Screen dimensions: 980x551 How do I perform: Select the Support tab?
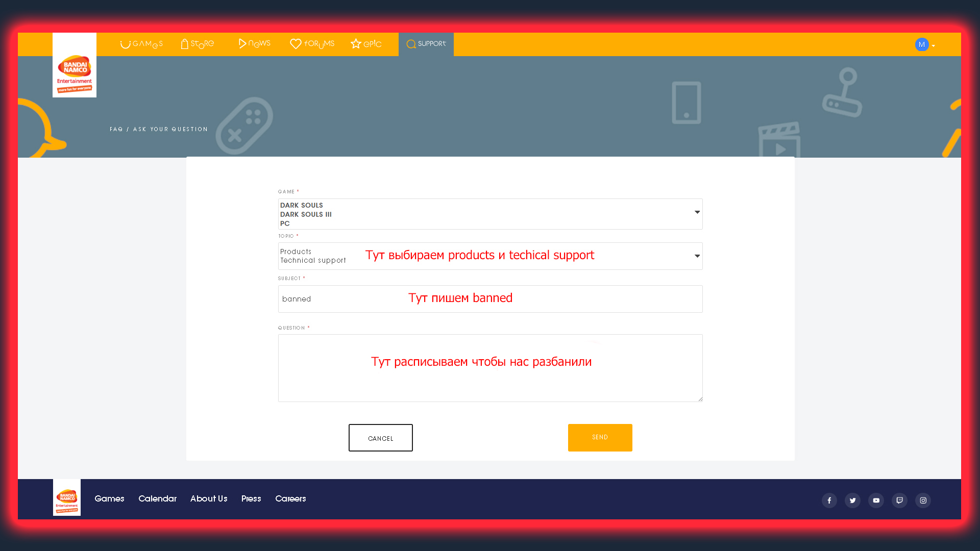[426, 44]
